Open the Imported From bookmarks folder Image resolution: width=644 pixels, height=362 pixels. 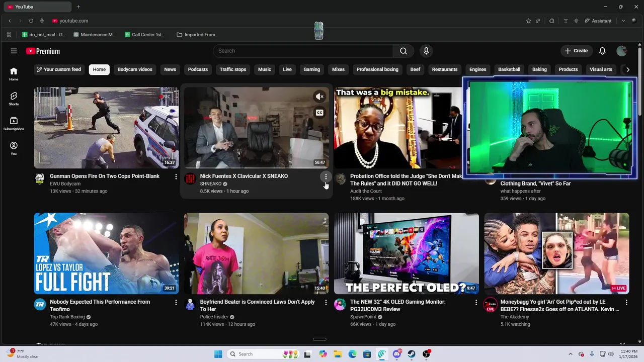click(197, 35)
